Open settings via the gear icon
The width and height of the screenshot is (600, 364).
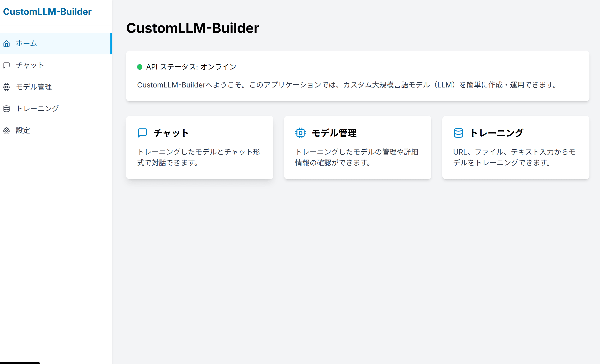tap(6, 131)
